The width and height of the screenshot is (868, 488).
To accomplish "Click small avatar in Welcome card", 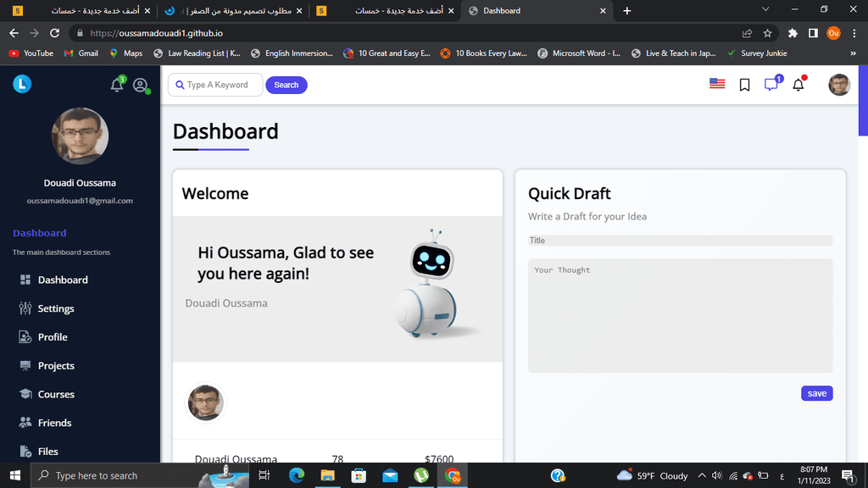I will pyautogui.click(x=205, y=402).
